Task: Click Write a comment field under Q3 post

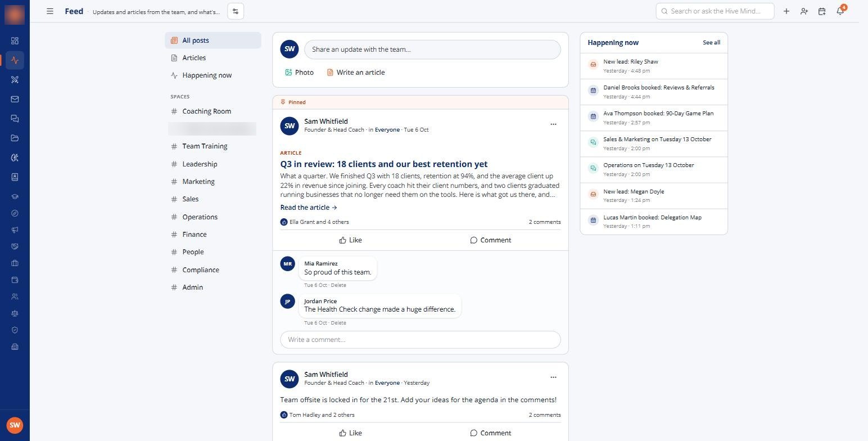Action: 421,340
